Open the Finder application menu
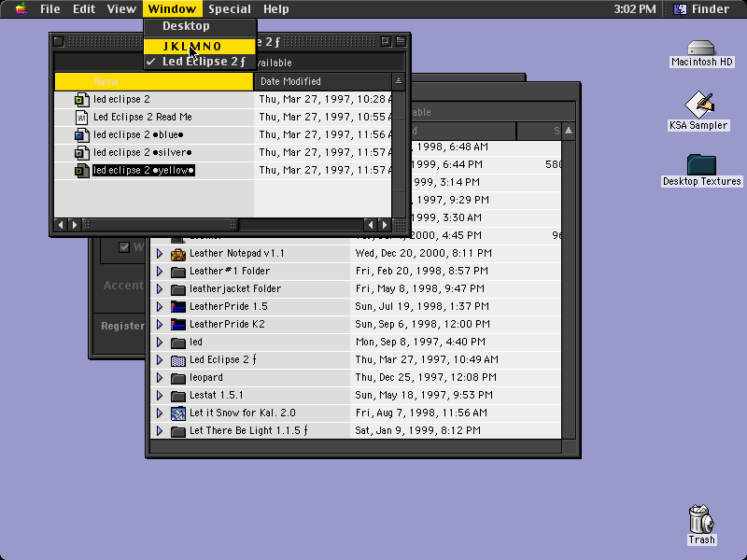 point(701,9)
